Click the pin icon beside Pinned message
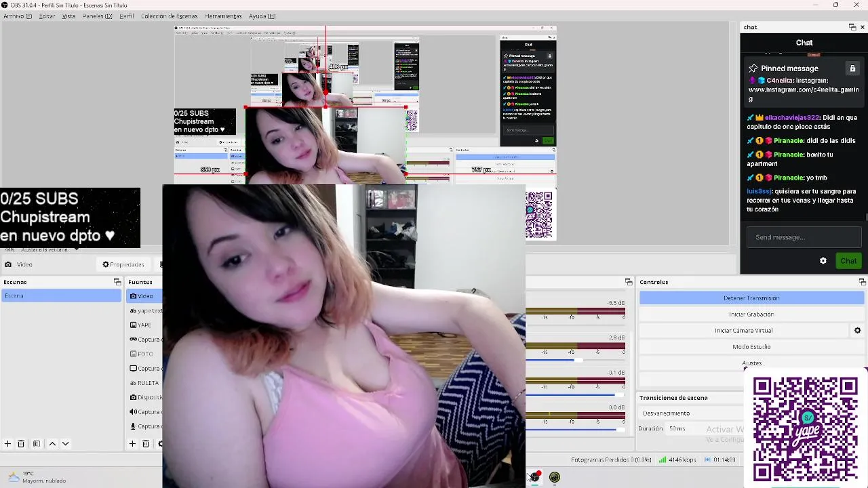The height and width of the screenshot is (488, 868). pyautogui.click(x=753, y=68)
